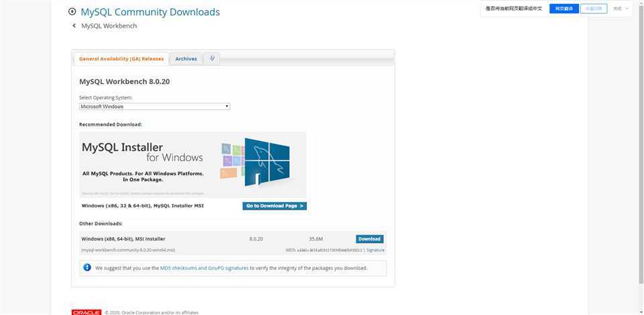644x315 pixels.
Task: Switch to the Archives tab
Action: tap(186, 59)
